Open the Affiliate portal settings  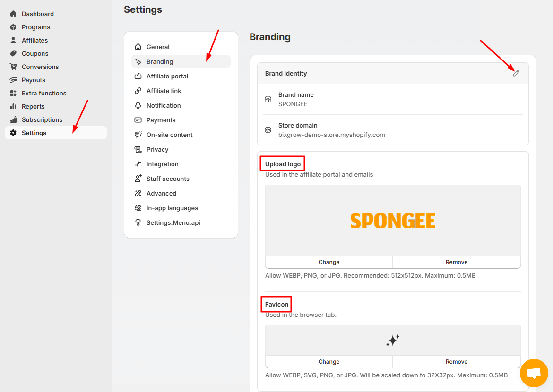(x=167, y=76)
